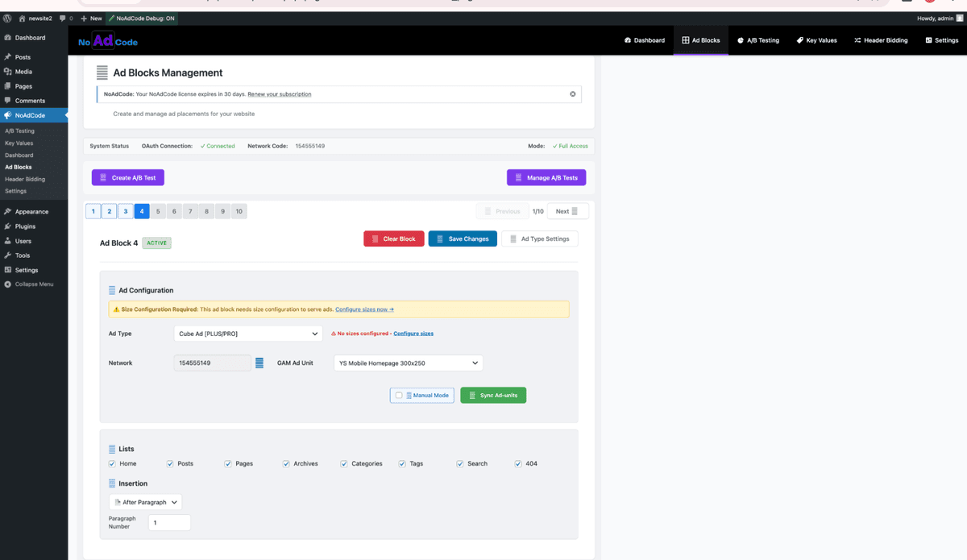Edit the Paragraph Number input field

[x=169, y=522]
